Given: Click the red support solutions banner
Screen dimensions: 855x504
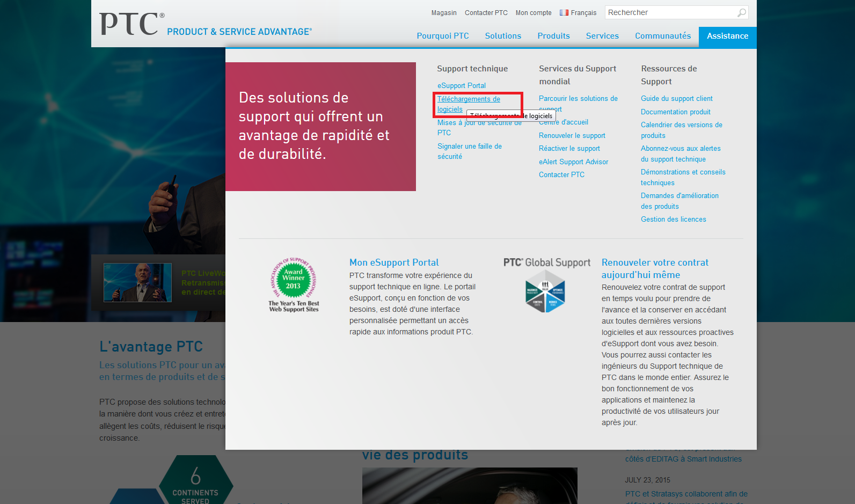Looking at the screenshot, I should coord(320,127).
